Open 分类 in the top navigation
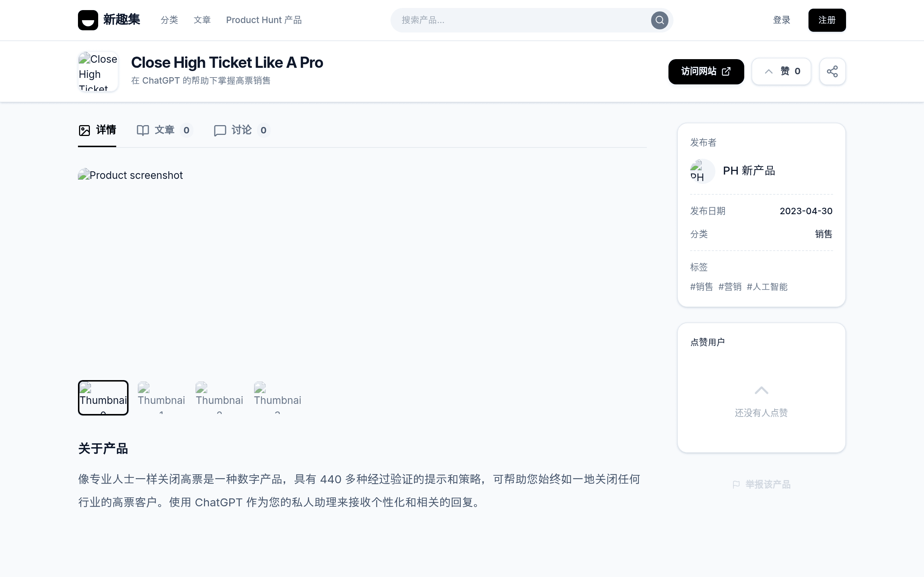This screenshot has height=577, width=924. pyautogui.click(x=169, y=20)
